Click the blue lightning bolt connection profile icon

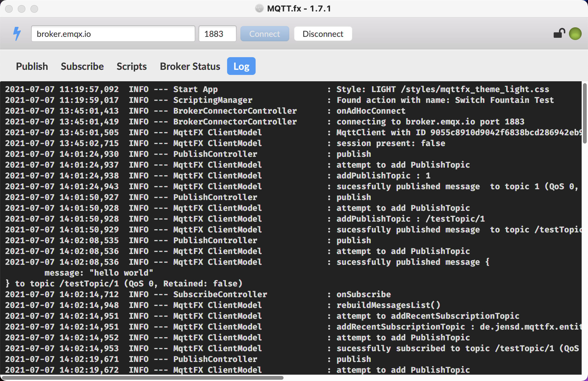[17, 34]
